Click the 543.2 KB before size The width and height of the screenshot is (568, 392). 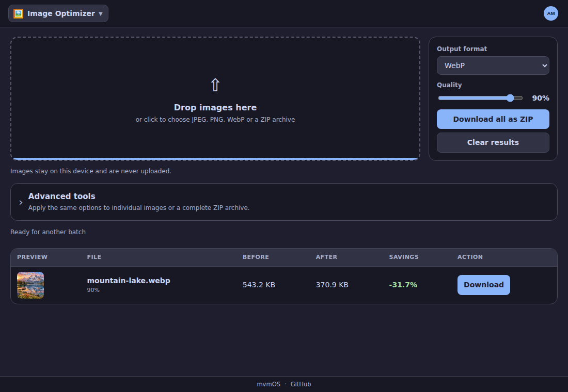[x=259, y=285]
